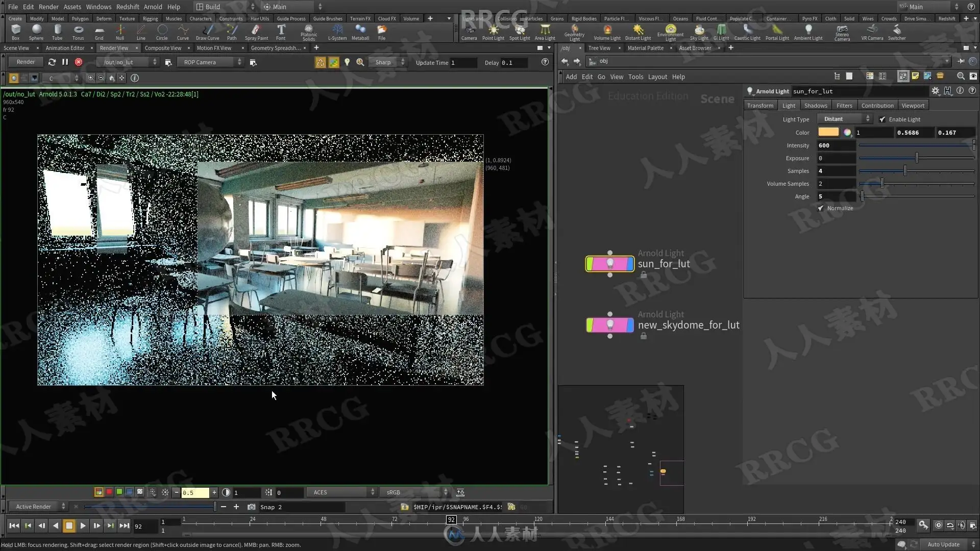Add a Point Light from shelf

coord(493,32)
